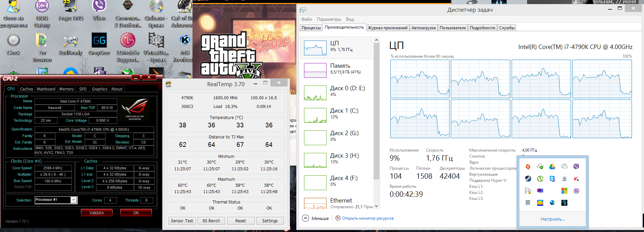This screenshot has width=644, height=232.
Task: Open the GOG Galaxy desktop shortcut
Action: 42,14
